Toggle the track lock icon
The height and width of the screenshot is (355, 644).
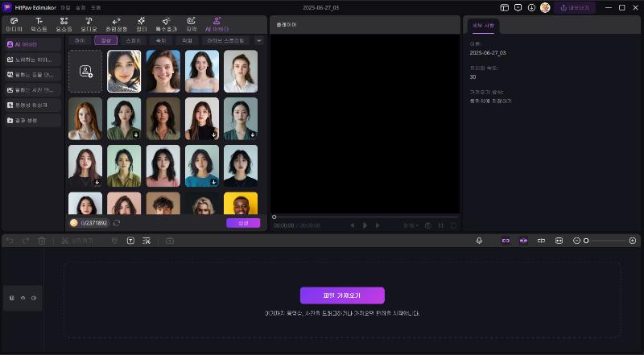pyautogui.click(x=12, y=298)
